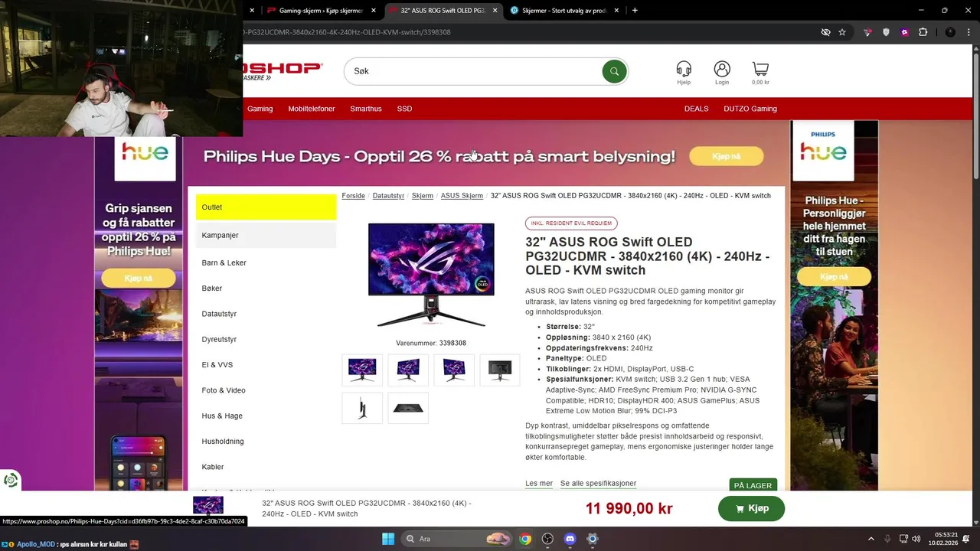Open the shield extension icon
980x551 pixels.
[x=886, y=32]
